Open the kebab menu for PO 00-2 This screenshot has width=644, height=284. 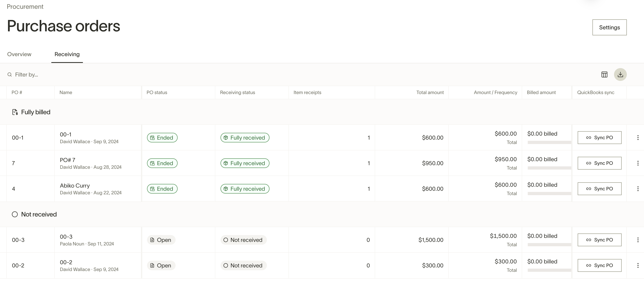(638, 265)
